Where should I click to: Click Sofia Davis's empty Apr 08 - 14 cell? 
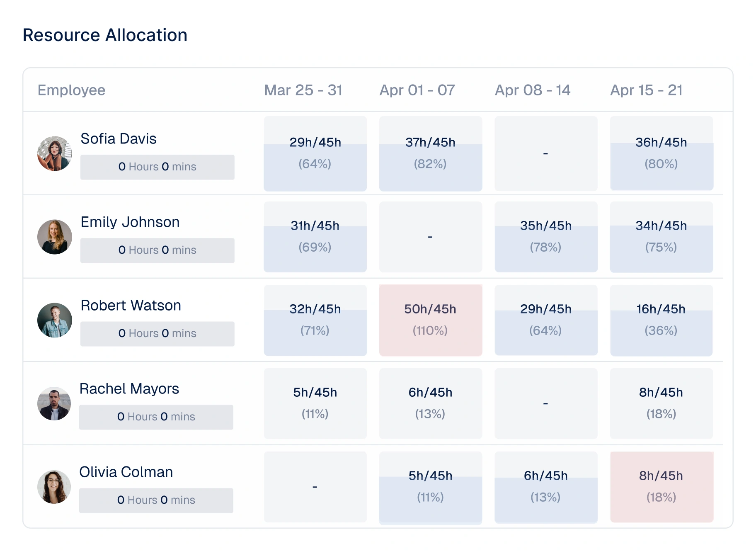point(546,153)
